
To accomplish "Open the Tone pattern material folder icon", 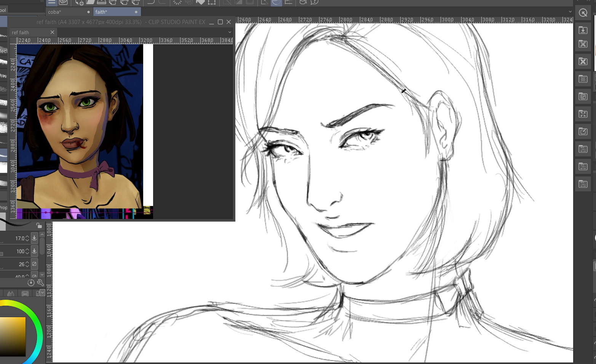I will 583,79.
